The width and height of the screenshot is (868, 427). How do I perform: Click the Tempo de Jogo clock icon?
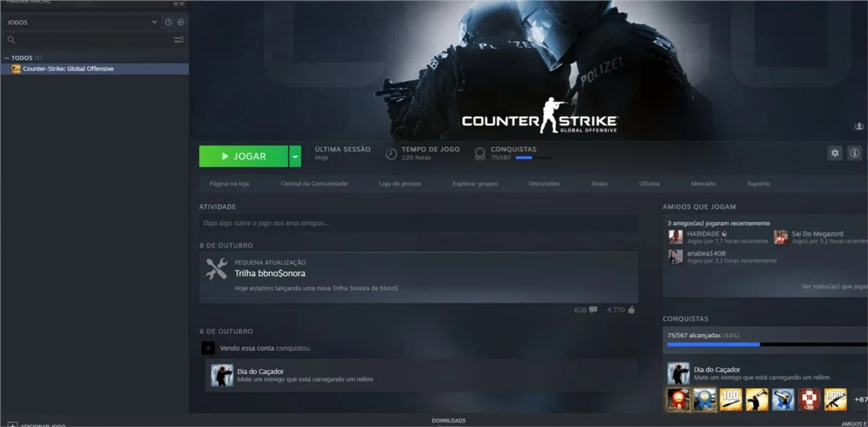(x=391, y=153)
